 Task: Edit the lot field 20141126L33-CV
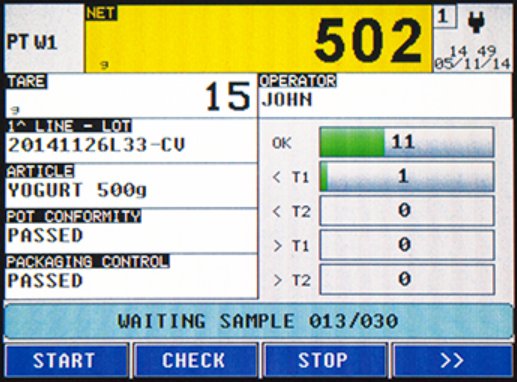point(131,141)
